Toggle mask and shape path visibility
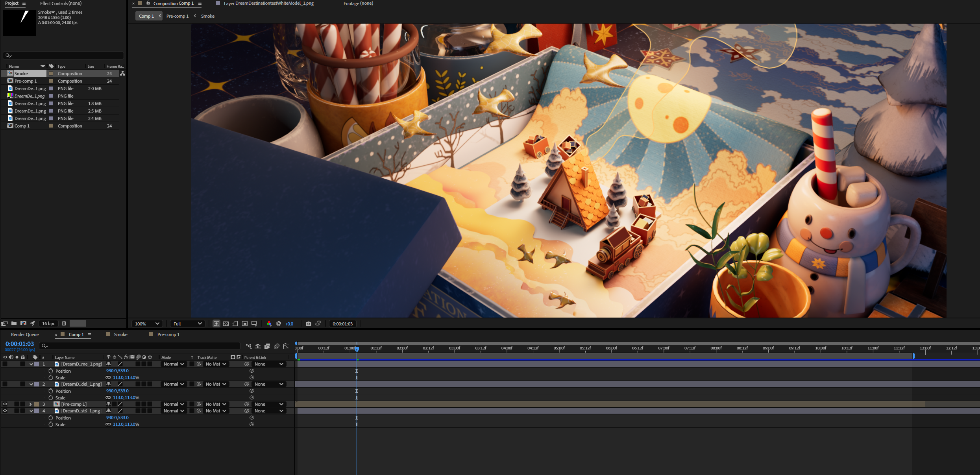The height and width of the screenshot is (475, 980). (x=235, y=324)
